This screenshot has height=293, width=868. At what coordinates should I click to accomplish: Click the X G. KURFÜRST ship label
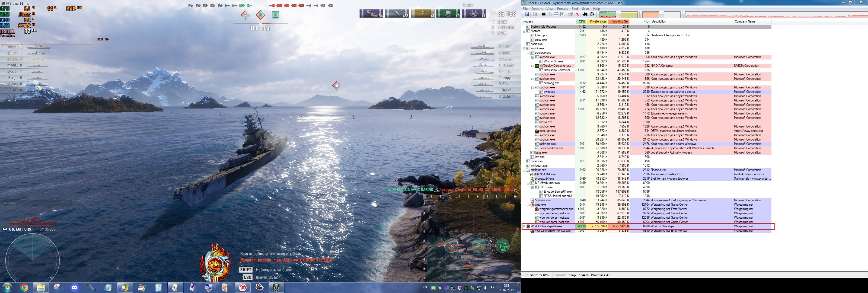(x=21, y=229)
